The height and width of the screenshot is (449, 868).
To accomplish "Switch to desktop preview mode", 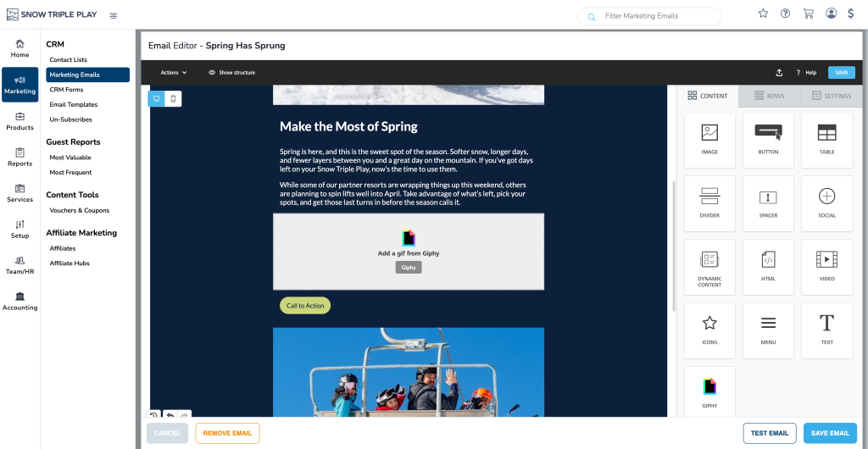I will [x=157, y=99].
